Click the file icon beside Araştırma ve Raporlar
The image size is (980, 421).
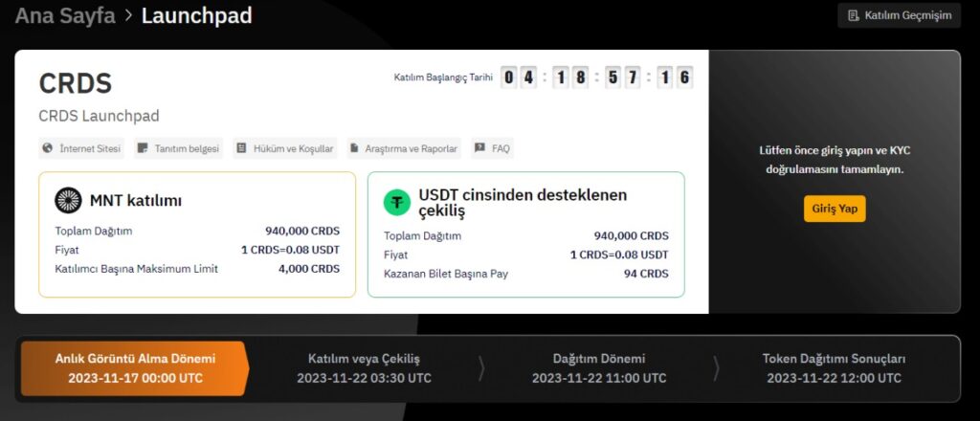point(354,148)
